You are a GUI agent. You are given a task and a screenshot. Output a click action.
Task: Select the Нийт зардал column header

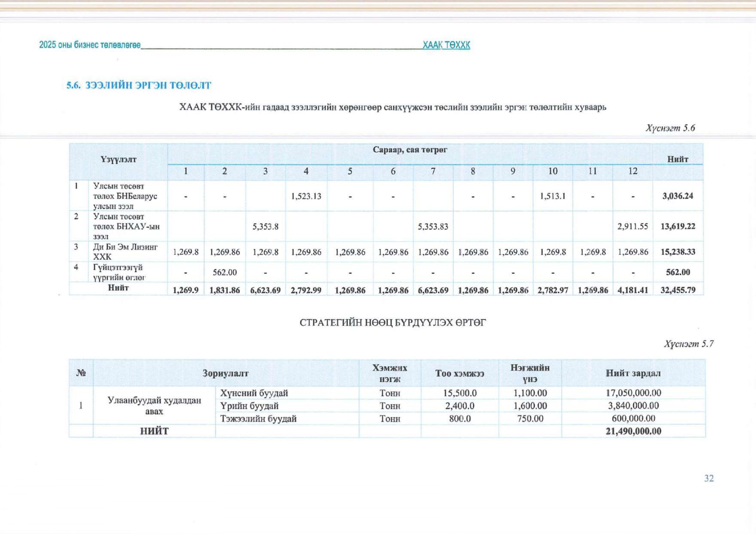point(633,373)
